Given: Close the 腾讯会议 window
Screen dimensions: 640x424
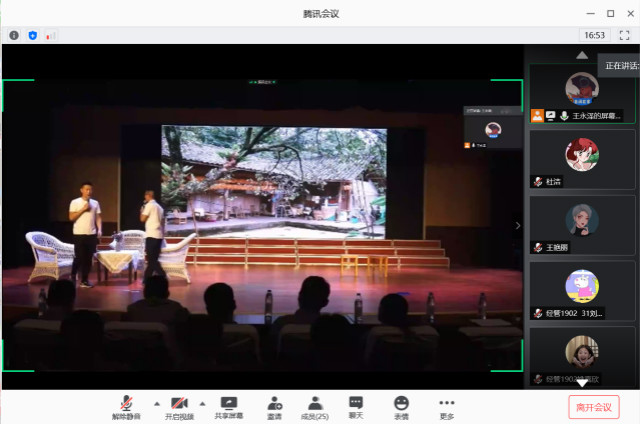Looking at the screenshot, I should (631, 13).
